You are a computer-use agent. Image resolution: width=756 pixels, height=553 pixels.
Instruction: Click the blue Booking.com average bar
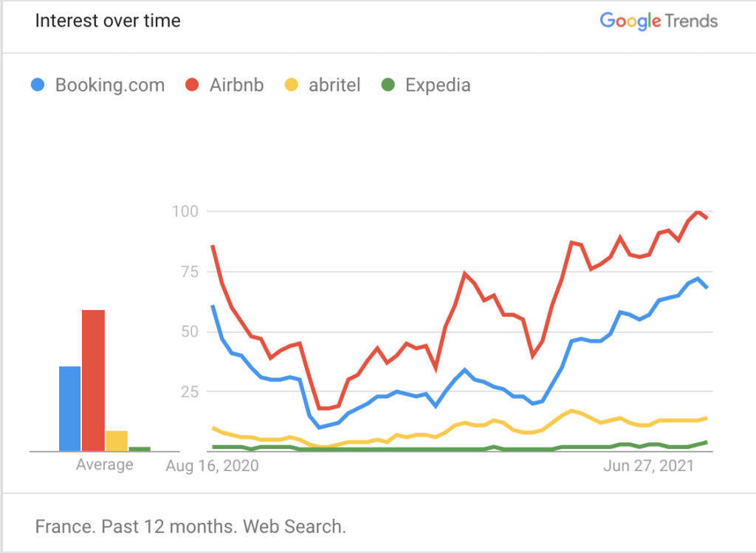click(70, 409)
